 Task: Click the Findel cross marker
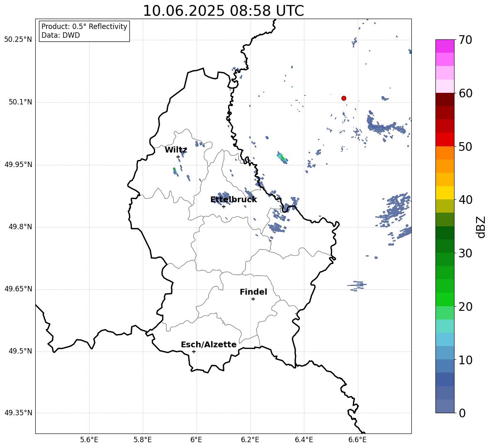tap(253, 299)
